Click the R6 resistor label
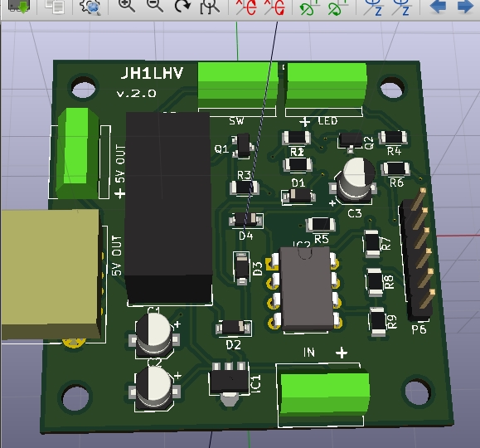This screenshot has width=480, height=448. tap(397, 183)
